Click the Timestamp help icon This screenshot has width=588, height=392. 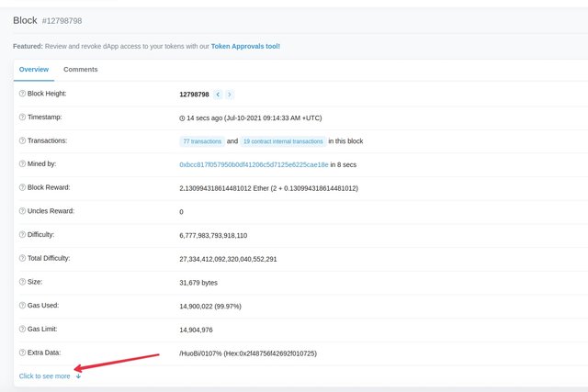[x=22, y=117]
